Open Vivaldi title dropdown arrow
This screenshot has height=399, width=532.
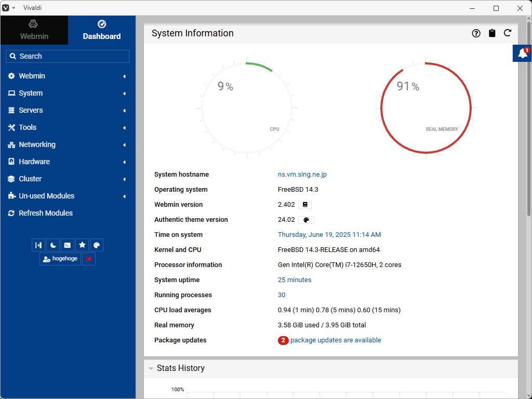pos(14,8)
